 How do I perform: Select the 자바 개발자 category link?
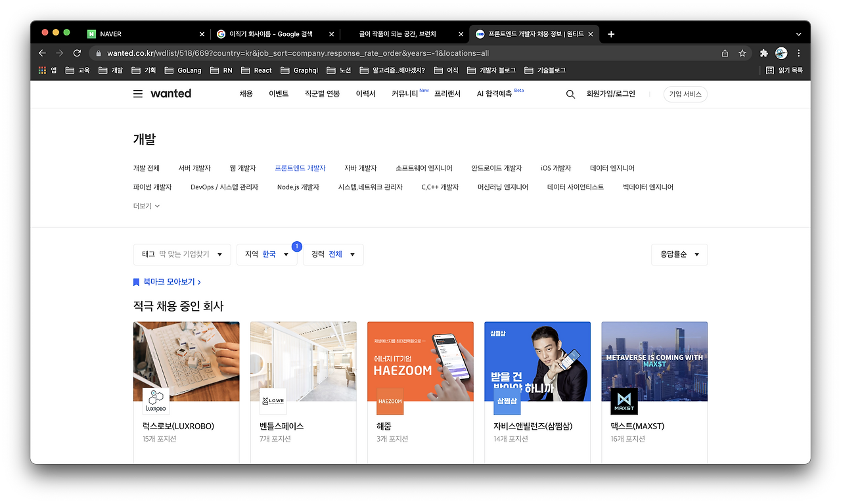(x=359, y=168)
